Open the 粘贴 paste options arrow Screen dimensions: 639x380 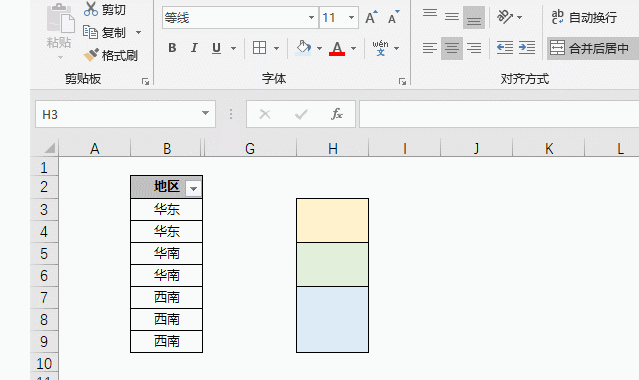tap(60, 57)
